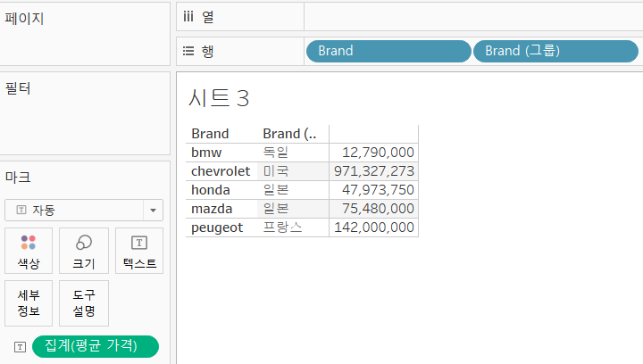Select the 집계(평균 가격) green pill
The width and height of the screenshot is (643, 364).
[96, 346]
